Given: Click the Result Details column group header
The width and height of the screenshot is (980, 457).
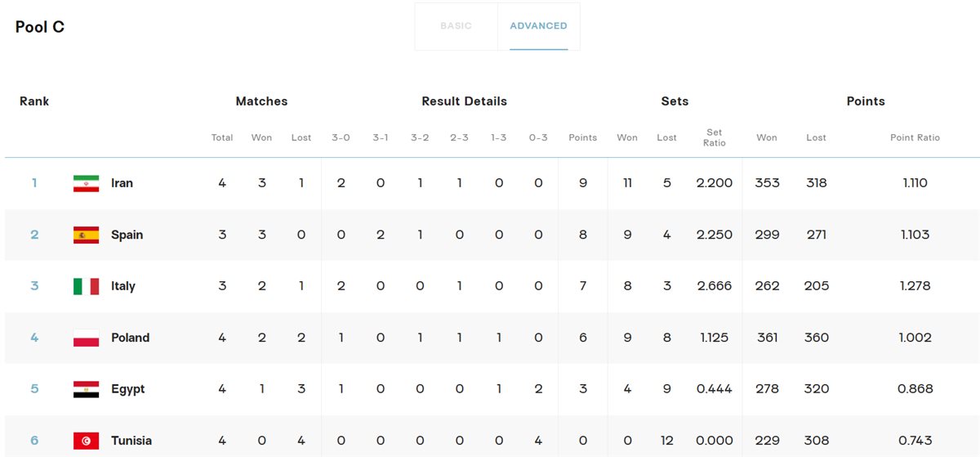Looking at the screenshot, I should pos(464,101).
